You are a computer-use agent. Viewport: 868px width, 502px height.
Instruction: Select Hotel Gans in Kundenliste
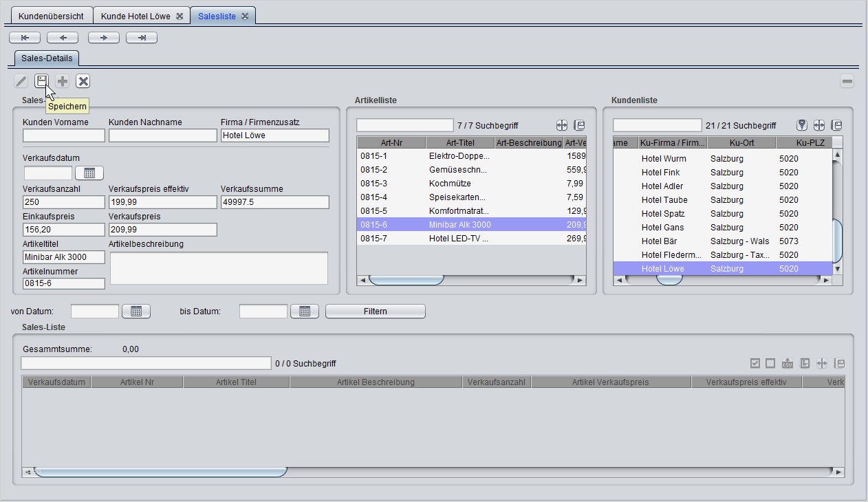point(722,228)
